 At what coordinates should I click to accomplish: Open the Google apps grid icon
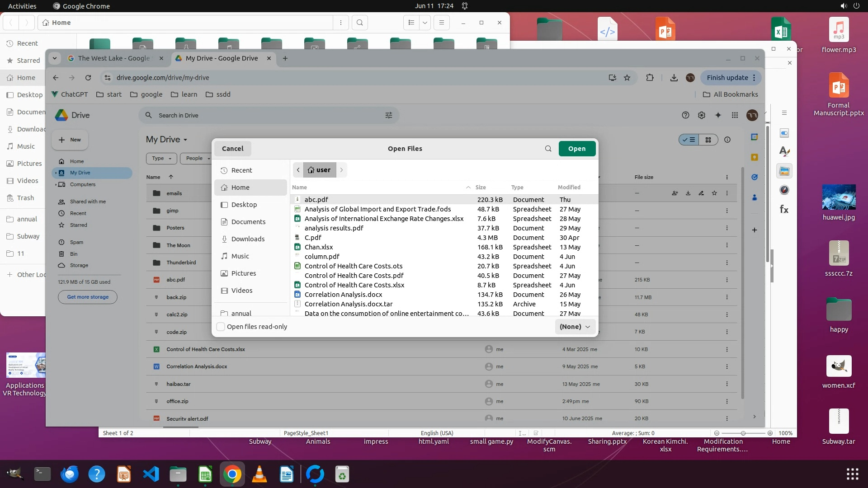pyautogui.click(x=735, y=115)
